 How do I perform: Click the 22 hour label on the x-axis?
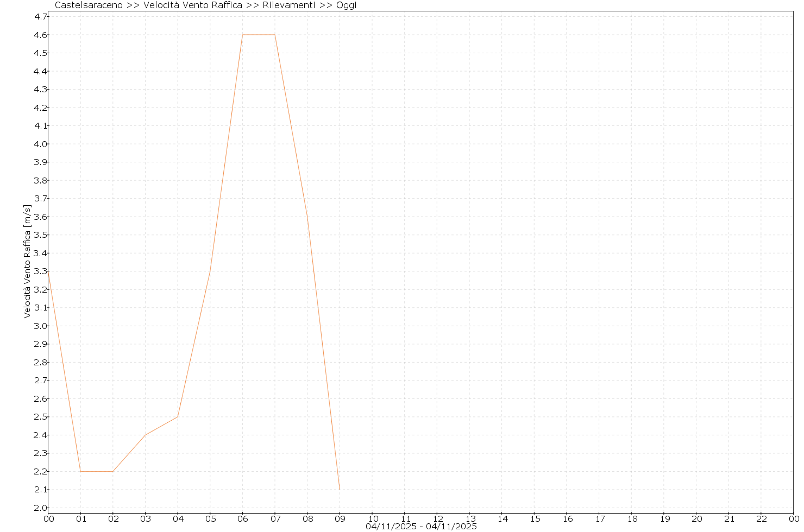coord(762,518)
